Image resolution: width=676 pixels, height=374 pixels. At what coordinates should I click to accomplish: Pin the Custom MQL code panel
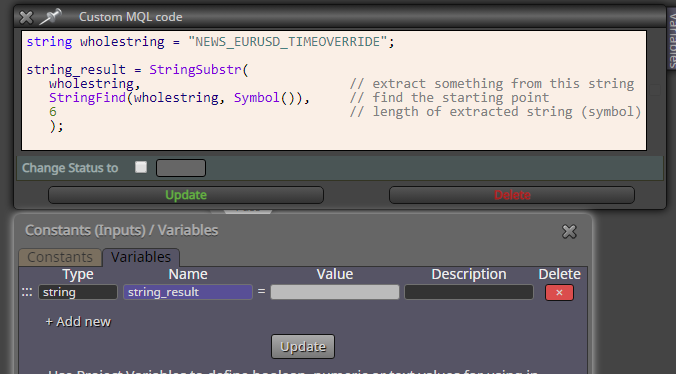click(50, 17)
